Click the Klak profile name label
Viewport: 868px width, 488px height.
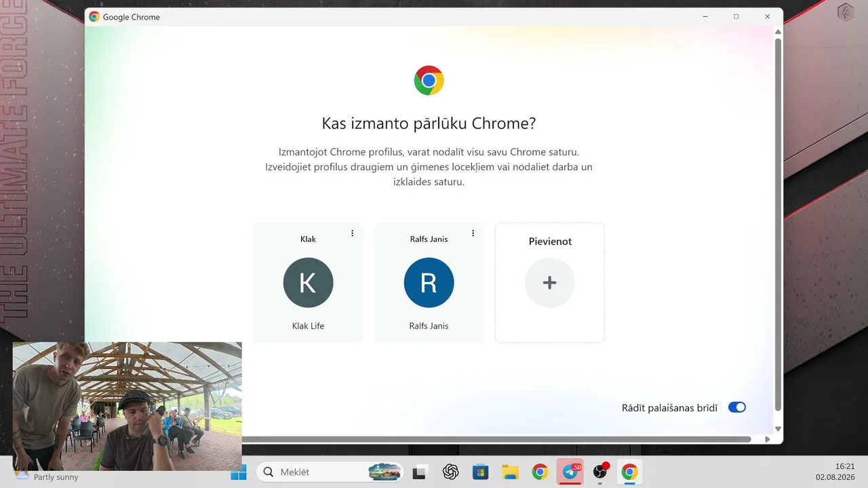(x=308, y=239)
